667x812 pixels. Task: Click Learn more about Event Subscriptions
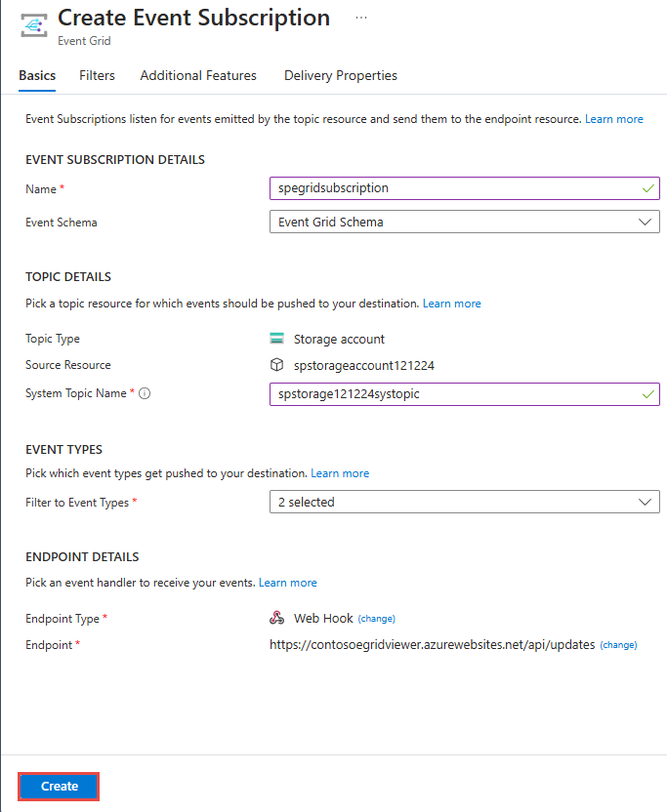(x=614, y=118)
